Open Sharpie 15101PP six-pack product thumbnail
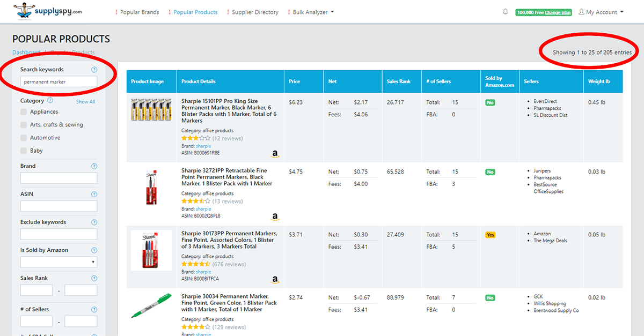The height and width of the screenshot is (336, 644). (151, 109)
